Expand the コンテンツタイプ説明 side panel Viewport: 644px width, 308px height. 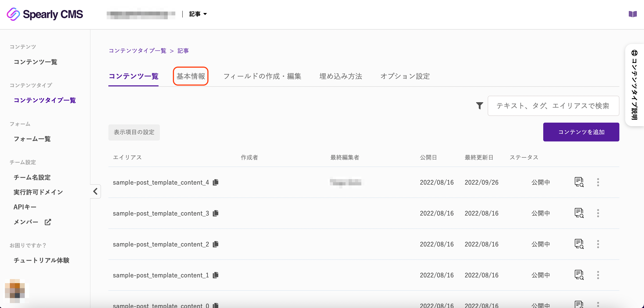[x=635, y=85]
